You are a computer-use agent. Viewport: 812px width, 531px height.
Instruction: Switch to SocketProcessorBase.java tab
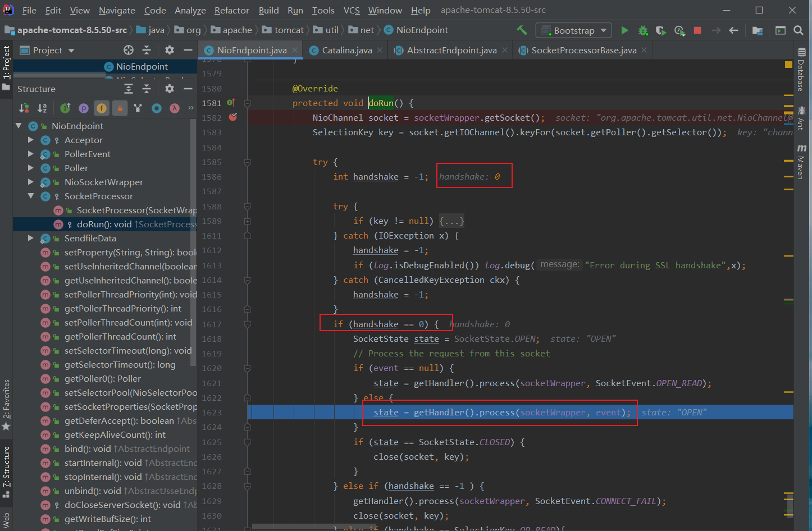pos(583,50)
